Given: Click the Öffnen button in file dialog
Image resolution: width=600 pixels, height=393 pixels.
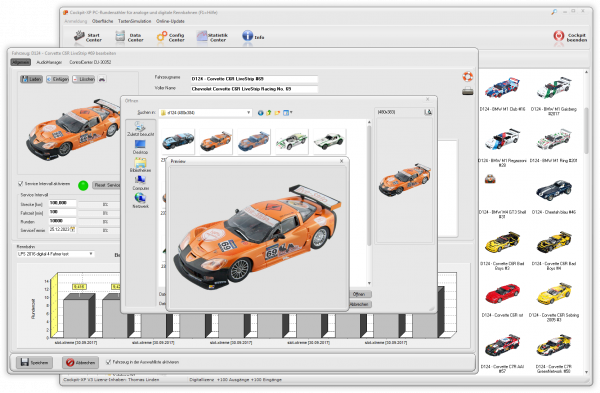Looking at the screenshot, I should click(x=360, y=294).
